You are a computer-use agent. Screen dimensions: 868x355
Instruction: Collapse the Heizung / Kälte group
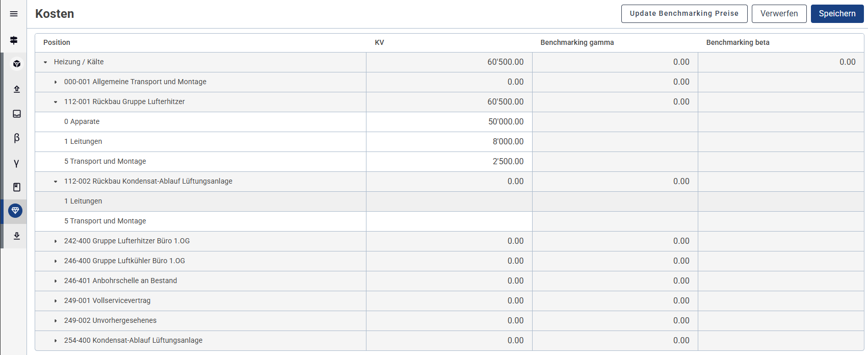coord(45,62)
